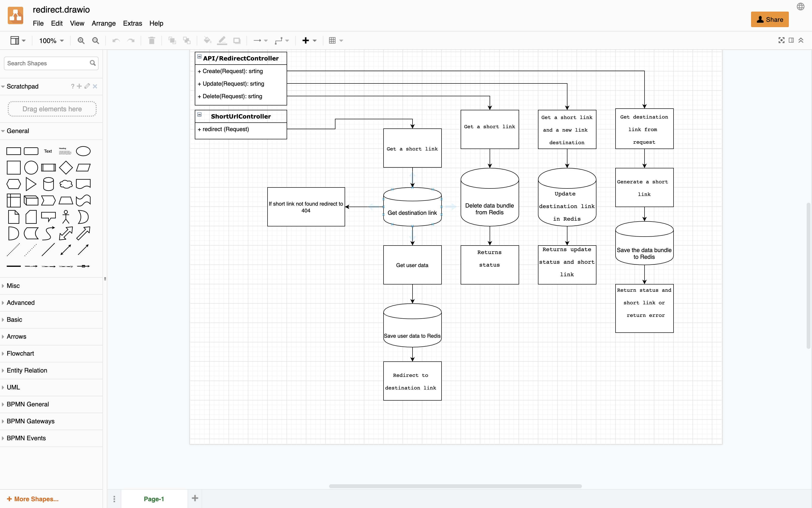The width and height of the screenshot is (812, 508).
Task: Open the Arrange menu
Action: (104, 23)
